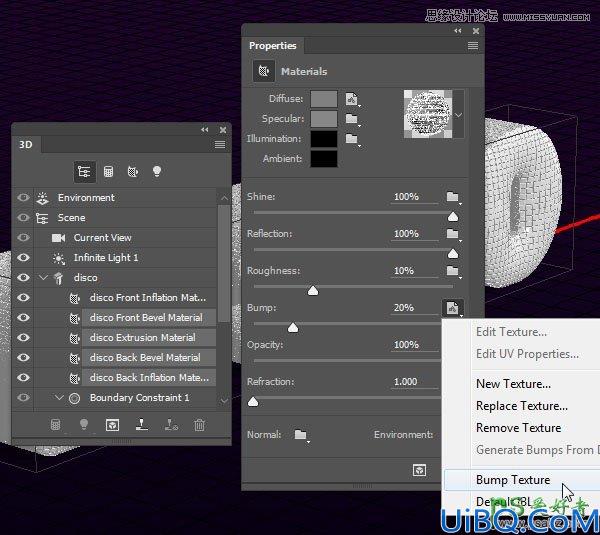This screenshot has height=535, width=600.
Task: Select Infinite Light 1 row
Action: [x=125, y=258]
